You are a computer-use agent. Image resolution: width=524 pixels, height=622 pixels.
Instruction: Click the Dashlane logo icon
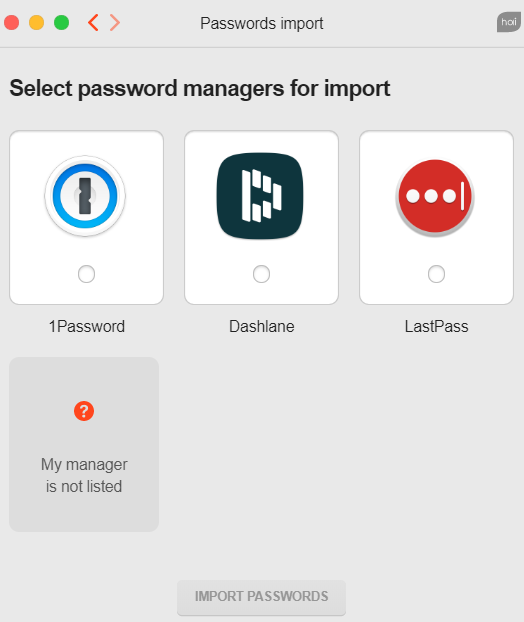260,196
